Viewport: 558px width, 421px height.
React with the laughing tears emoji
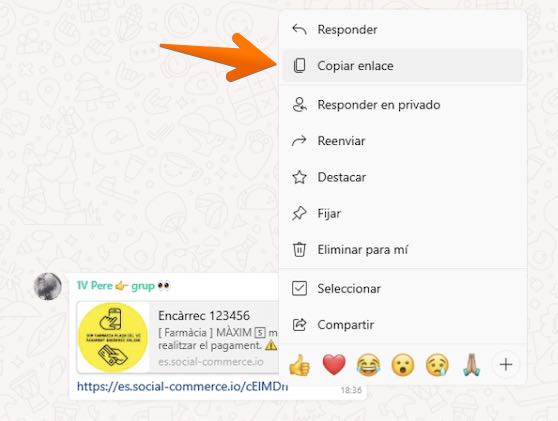pos(368,365)
